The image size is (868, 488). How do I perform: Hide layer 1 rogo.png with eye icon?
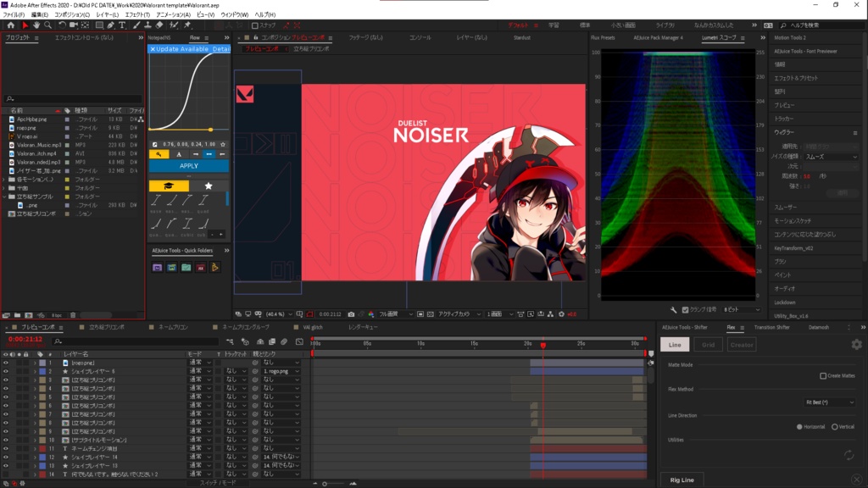pyautogui.click(x=6, y=363)
